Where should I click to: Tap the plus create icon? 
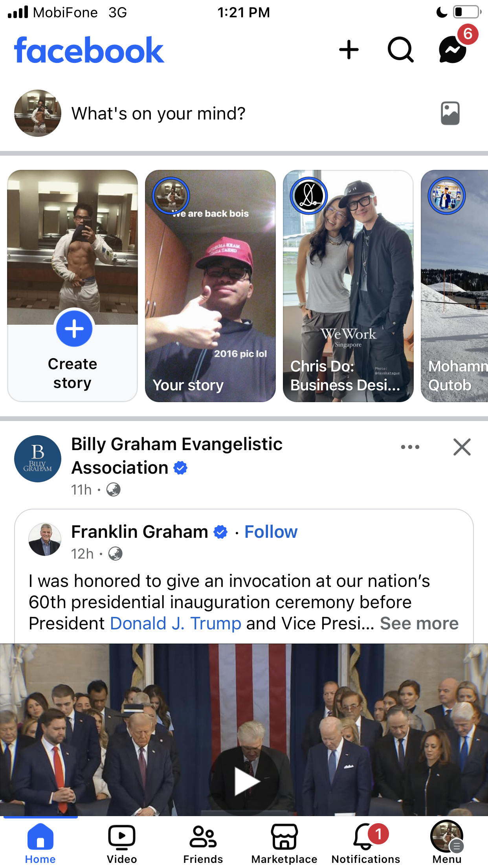click(x=349, y=50)
